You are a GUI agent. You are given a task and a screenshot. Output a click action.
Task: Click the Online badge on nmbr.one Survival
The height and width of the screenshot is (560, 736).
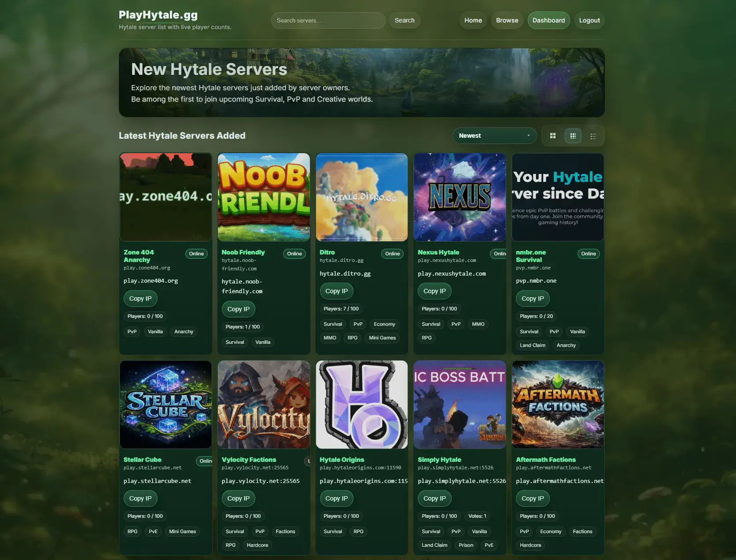[x=588, y=254]
